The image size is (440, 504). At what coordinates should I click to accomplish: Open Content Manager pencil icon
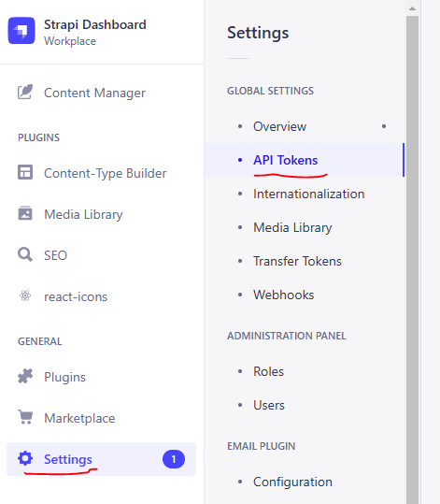(25, 93)
